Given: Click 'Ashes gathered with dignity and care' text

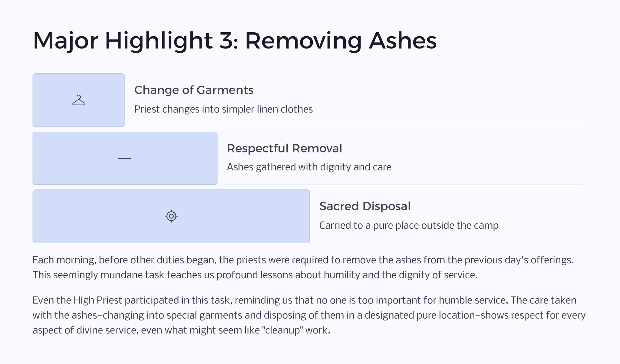Looking at the screenshot, I should point(309,167).
